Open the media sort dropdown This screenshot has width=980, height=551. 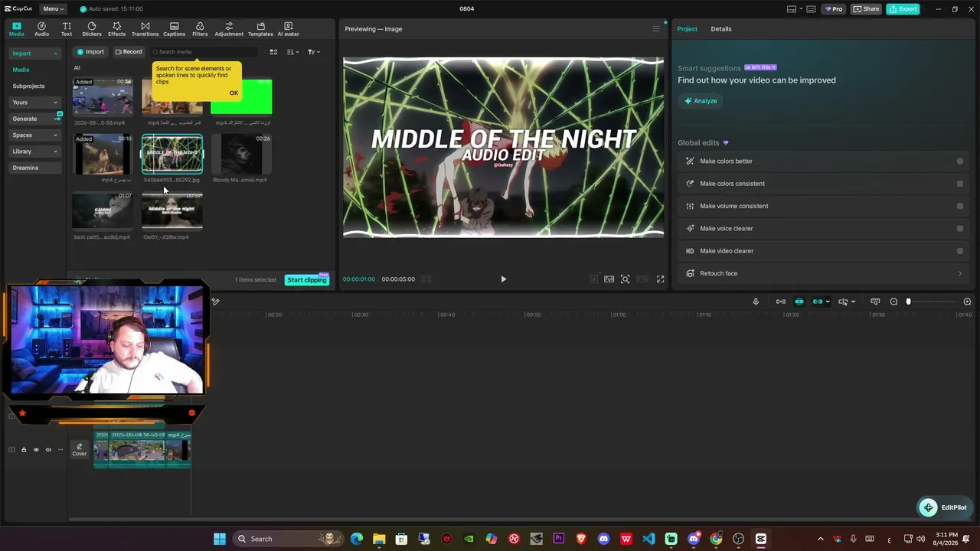[292, 52]
